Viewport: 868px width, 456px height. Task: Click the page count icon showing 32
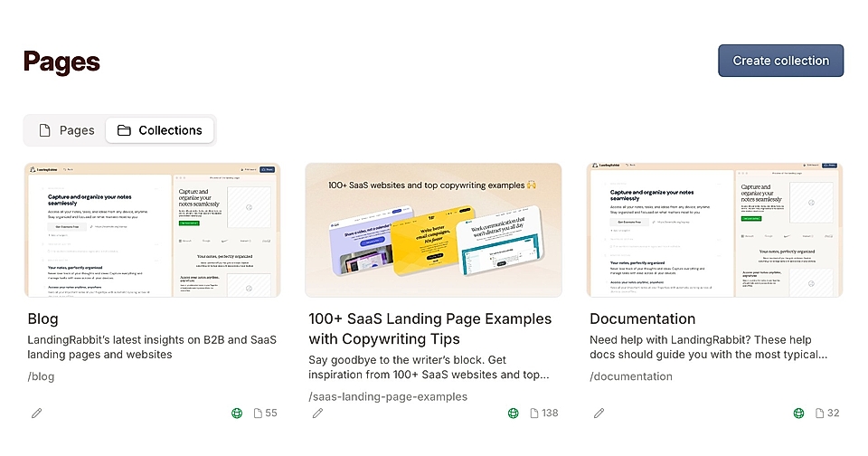pos(820,413)
